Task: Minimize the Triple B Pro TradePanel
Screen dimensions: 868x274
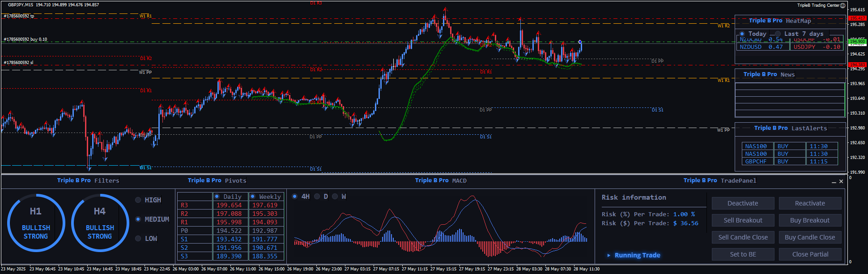Action: point(834,182)
